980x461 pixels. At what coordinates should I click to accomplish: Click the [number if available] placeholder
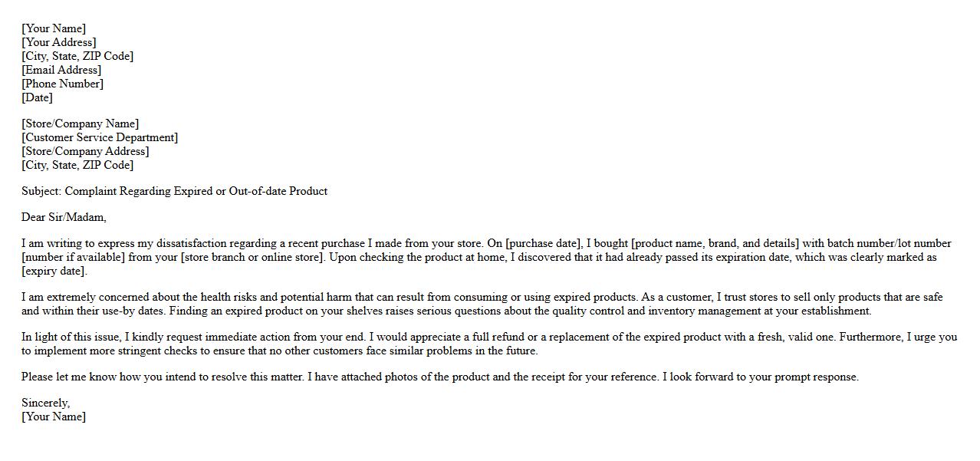73,257
